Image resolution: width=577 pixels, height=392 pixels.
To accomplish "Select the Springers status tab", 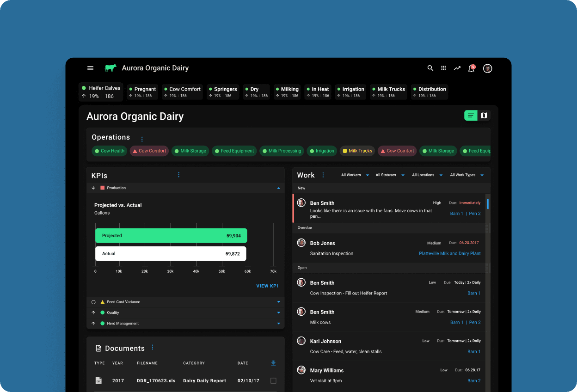I will (x=222, y=92).
